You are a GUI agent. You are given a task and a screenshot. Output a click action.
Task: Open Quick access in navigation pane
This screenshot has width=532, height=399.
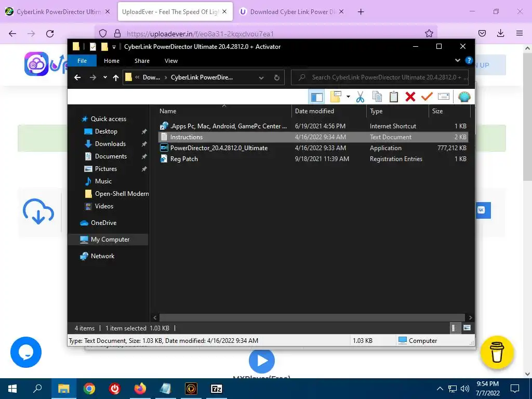[108, 119]
